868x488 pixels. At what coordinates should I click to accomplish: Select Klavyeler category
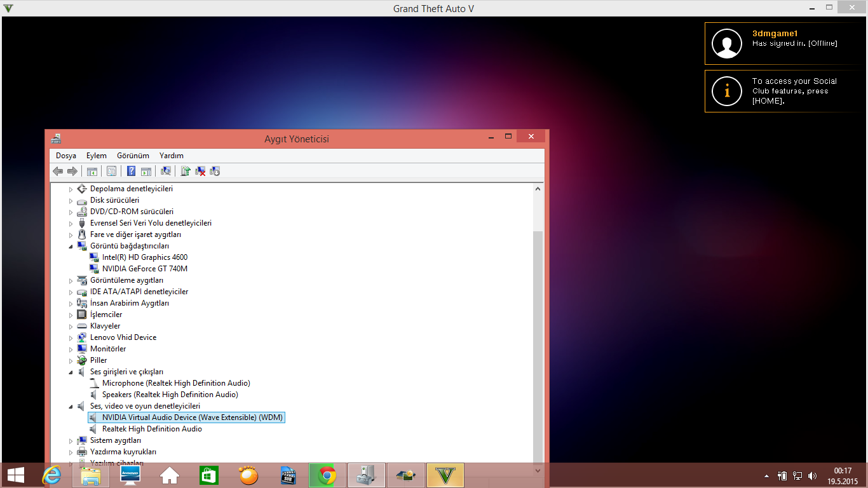coord(105,326)
